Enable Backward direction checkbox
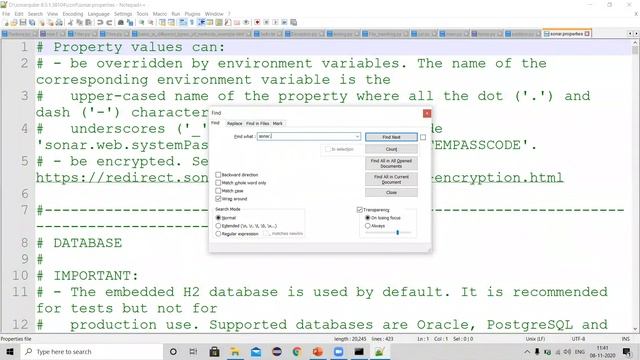This screenshot has width=640, height=360. [x=218, y=175]
